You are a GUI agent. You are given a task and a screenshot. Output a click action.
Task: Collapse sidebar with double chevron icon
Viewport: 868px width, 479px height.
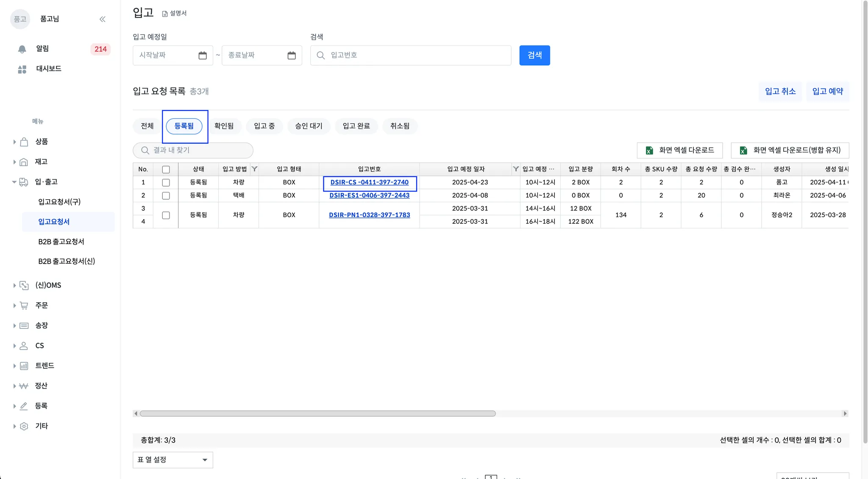click(103, 19)
